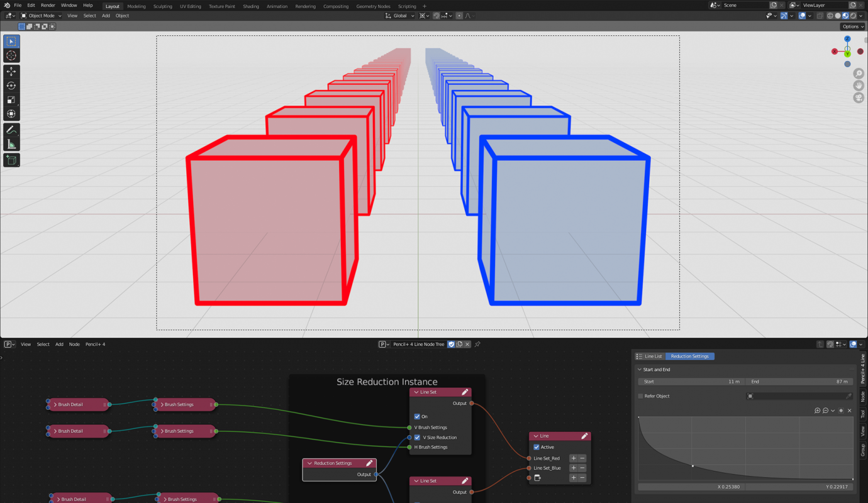Screen dimensions: 868x503
Task: Add a line set with the plus button
Action: click(573, 458)
